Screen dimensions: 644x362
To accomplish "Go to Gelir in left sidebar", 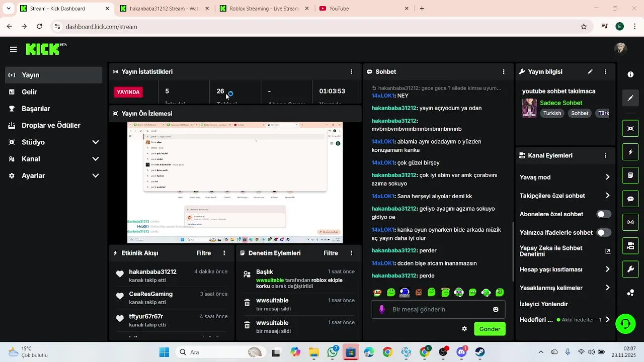I will (x=54, y=92).
